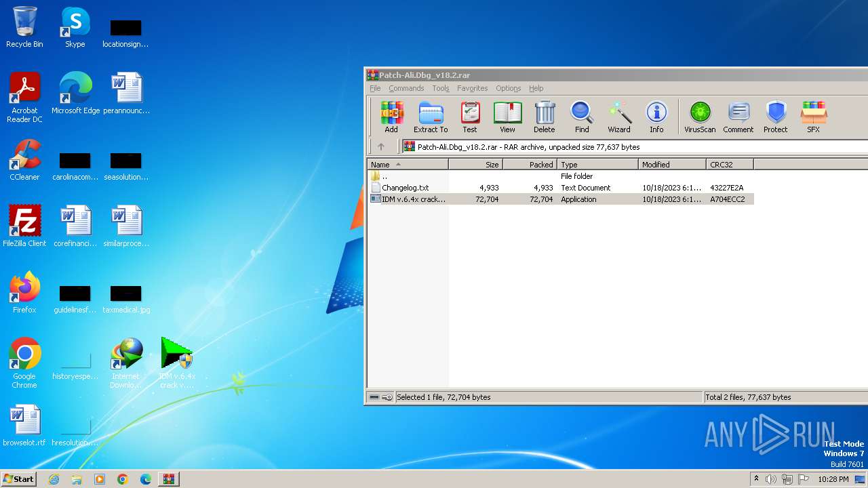Click the volume speaker tray icon
The height and width of the screenshot is (488, 868).
point(771,479)
